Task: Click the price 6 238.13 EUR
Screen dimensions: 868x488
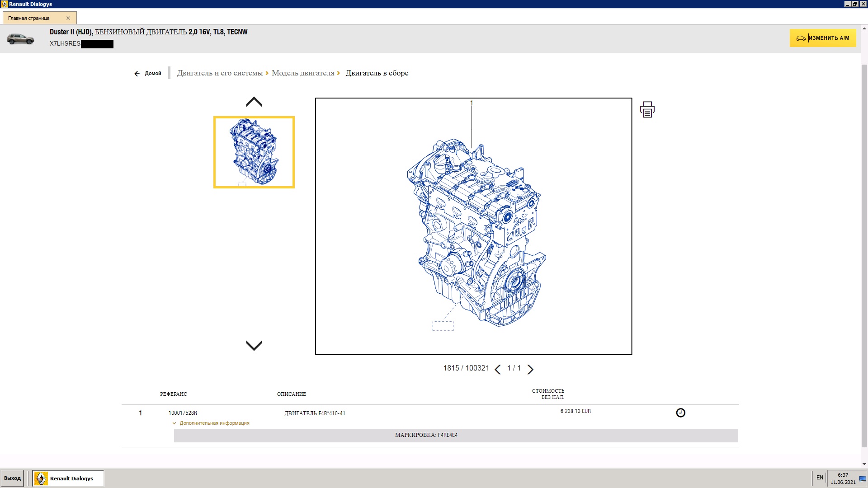Action: click(576, 411)
